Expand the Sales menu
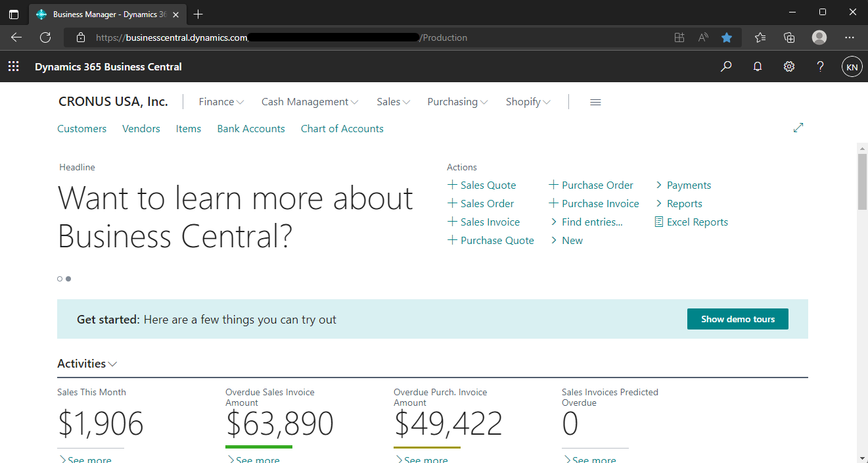 394,102
